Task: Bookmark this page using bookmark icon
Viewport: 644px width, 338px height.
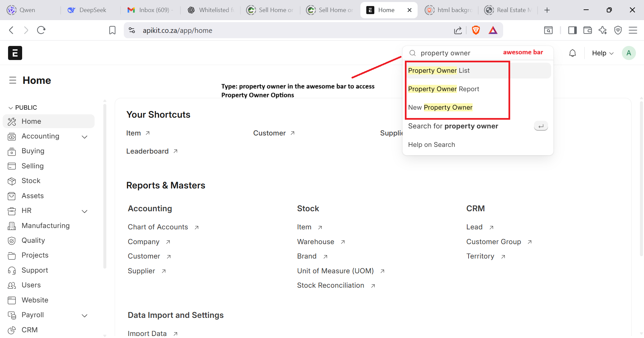Action: [x=112, y=30]
